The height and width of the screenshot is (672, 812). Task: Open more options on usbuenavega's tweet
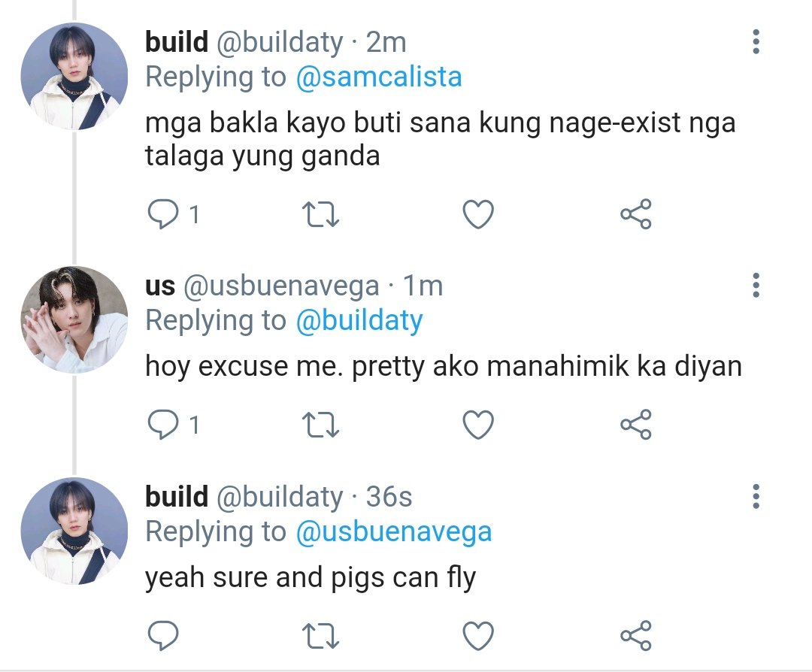tap(756, 286)
